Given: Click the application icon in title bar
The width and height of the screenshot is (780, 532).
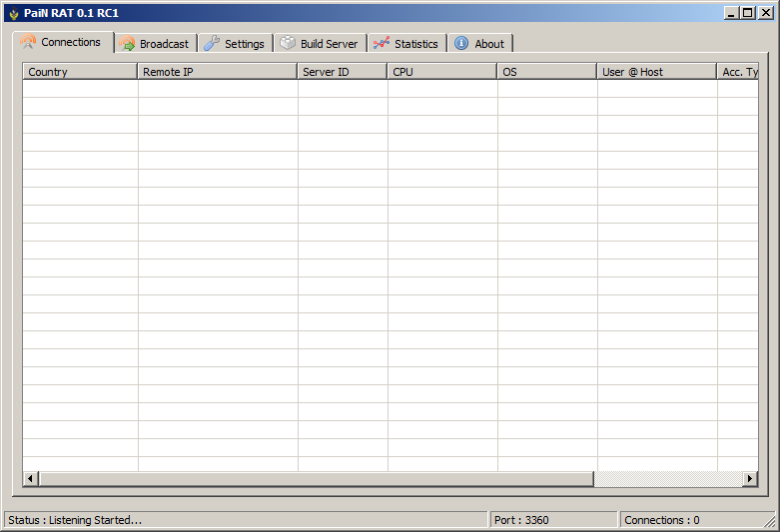Looking at the screenshot, I should (x=13, y=13).
